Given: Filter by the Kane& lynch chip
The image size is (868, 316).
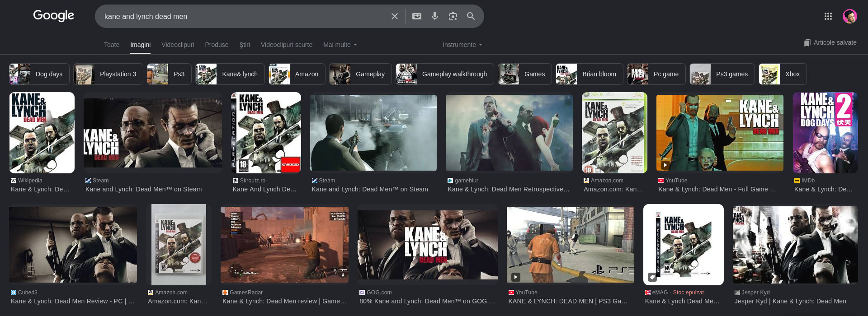Looking at the screenshot, I should coord(230,74).
